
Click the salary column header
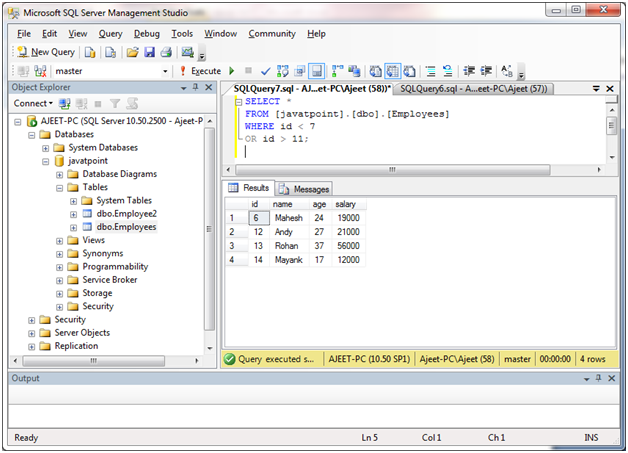point(349,204)
